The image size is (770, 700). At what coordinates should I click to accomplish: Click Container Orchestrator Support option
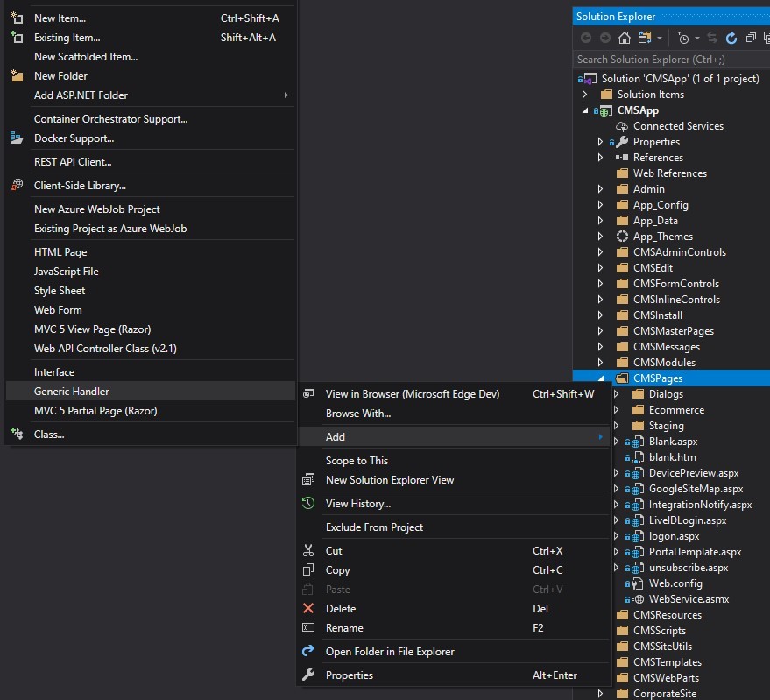click(x=151, y=119)
